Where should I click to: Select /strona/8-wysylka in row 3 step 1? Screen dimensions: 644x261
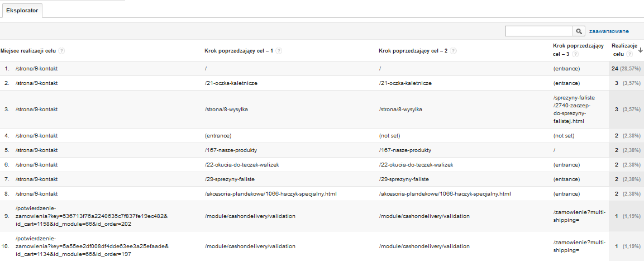(226, 110)
